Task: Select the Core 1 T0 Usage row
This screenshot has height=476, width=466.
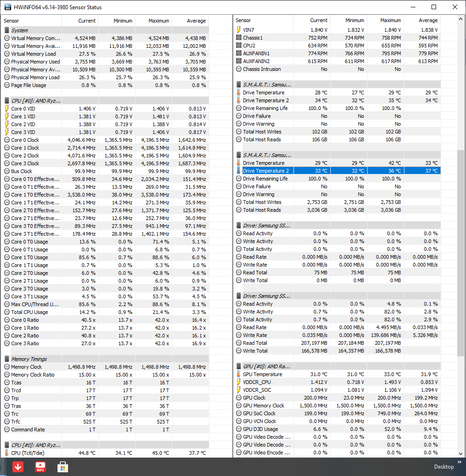Action: point(105,257)
